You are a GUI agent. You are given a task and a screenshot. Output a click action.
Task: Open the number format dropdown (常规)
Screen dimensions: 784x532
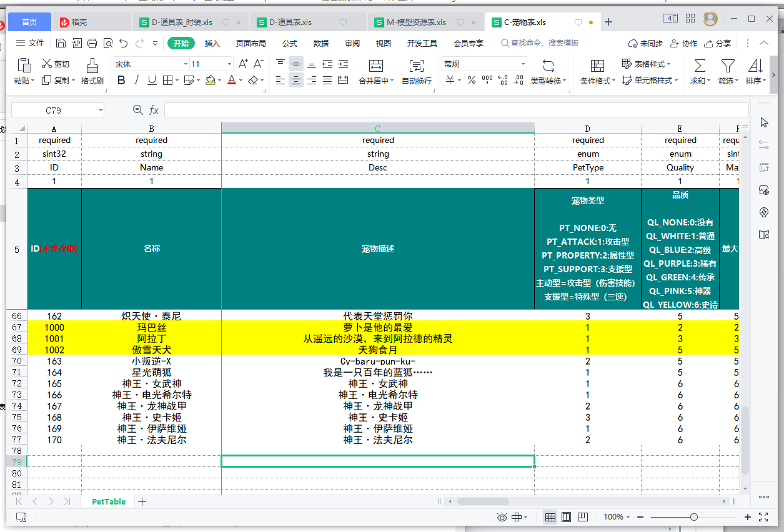tap(523, 64)
